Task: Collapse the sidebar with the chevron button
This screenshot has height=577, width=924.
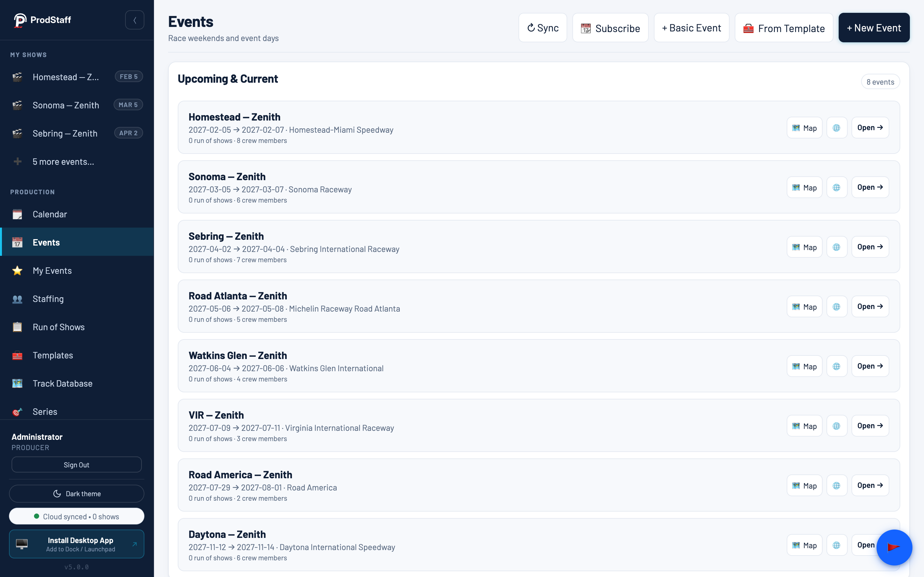Action: click(x=134, y=20)
